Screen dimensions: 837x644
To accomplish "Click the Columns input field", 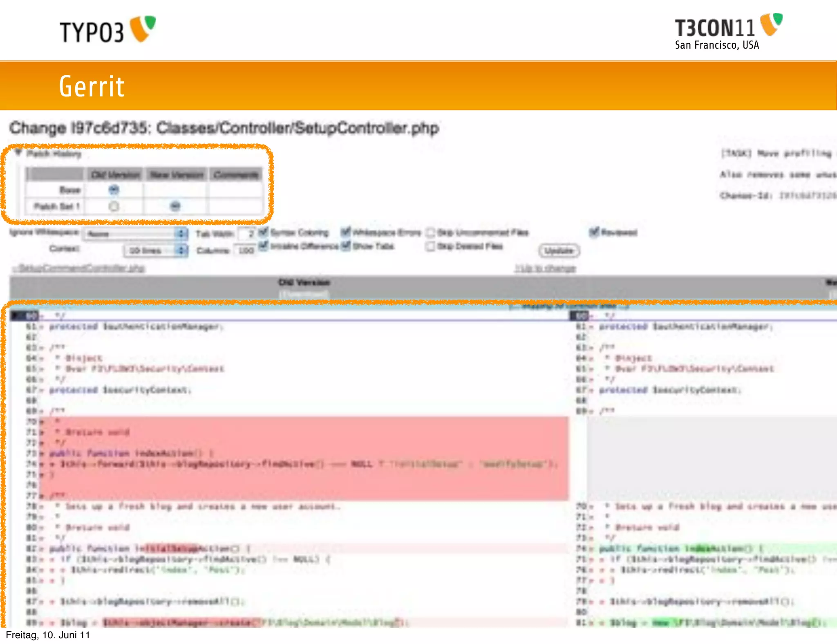I will [245, 250].
